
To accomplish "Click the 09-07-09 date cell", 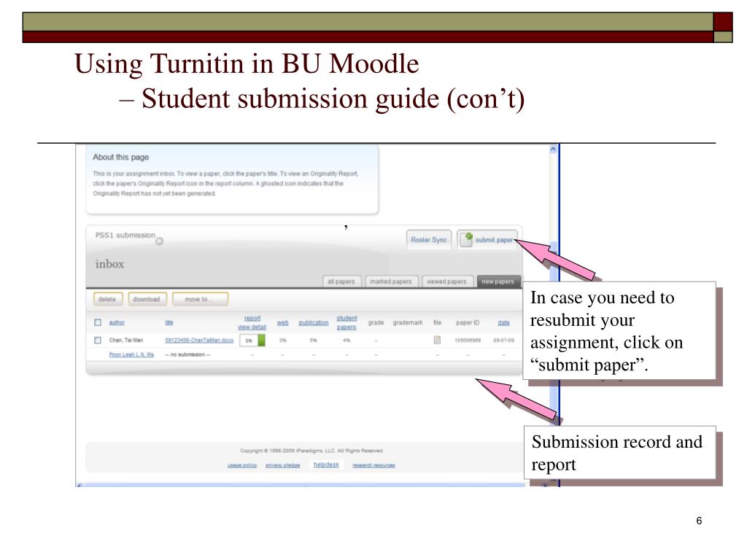I will pos(503,340).
